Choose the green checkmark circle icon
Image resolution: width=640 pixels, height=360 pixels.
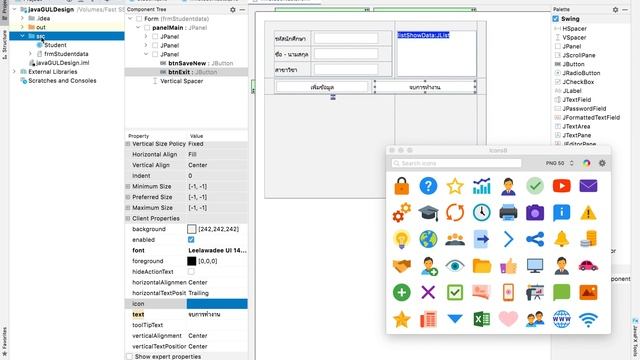(x=535, y=186)
